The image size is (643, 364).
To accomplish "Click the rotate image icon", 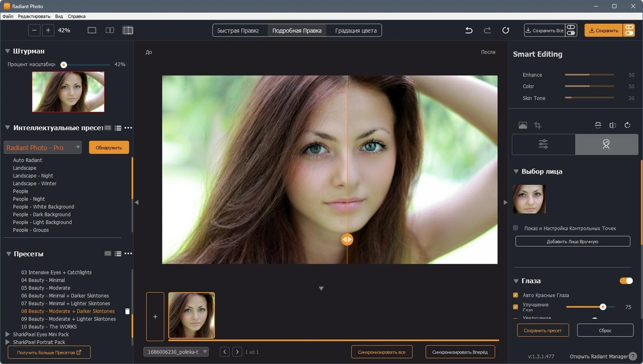I will point(627,125).
